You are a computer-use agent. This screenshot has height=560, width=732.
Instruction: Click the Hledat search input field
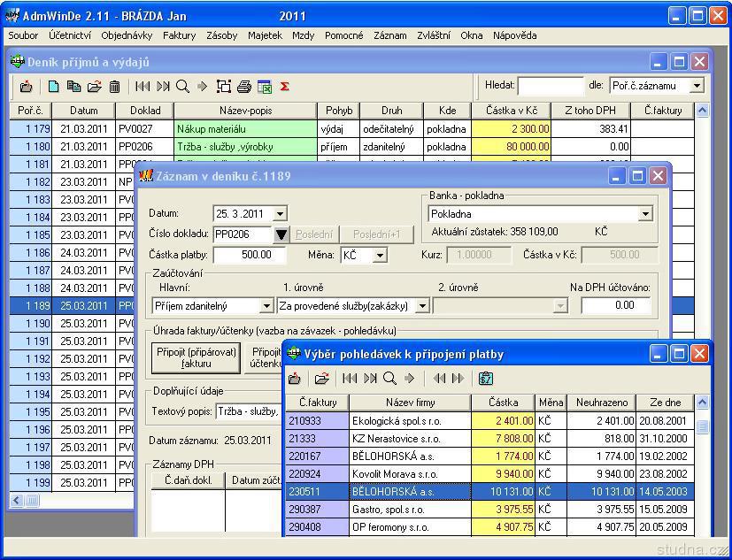pos(550,86)
